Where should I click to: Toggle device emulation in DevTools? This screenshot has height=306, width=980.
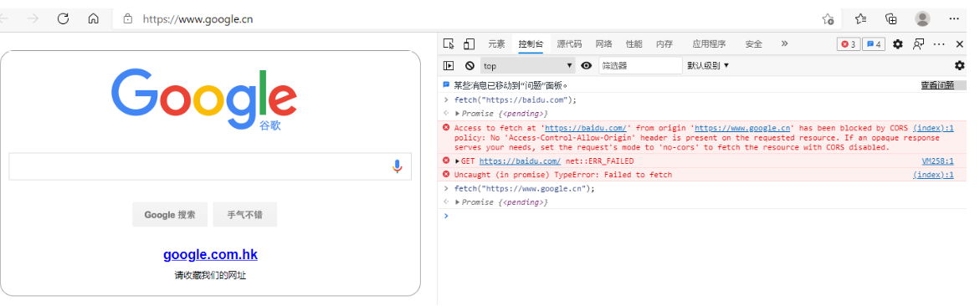[x=469, y=43]
